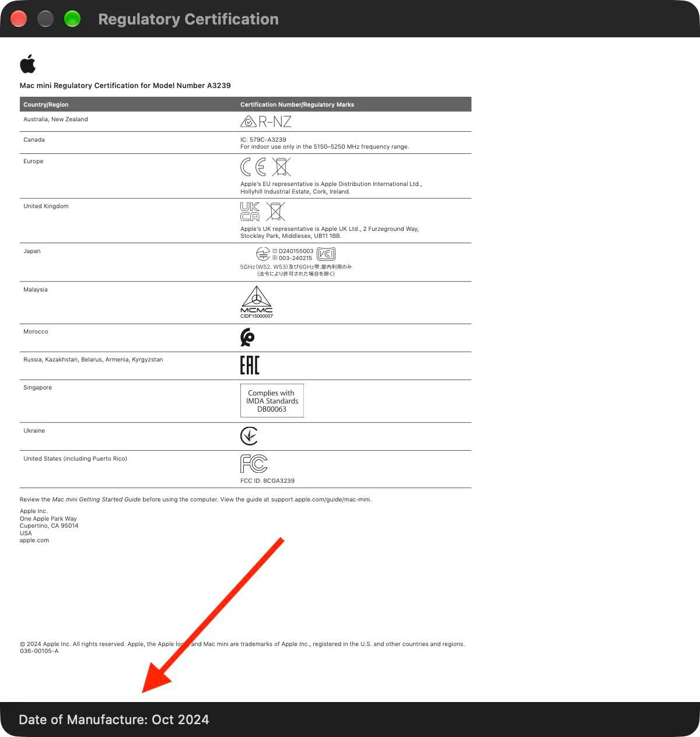The image size is (700, 737).
Task: Click the 'One Apple Park Way' address line
Action: [48, 519]
